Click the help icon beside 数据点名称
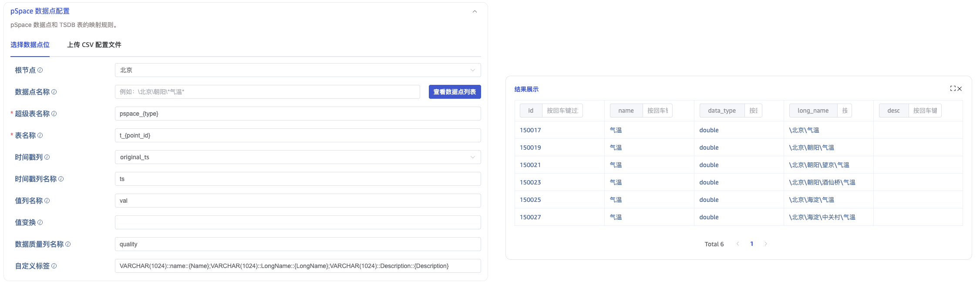This screenshot has height=285, width=980. click(54, 92)
